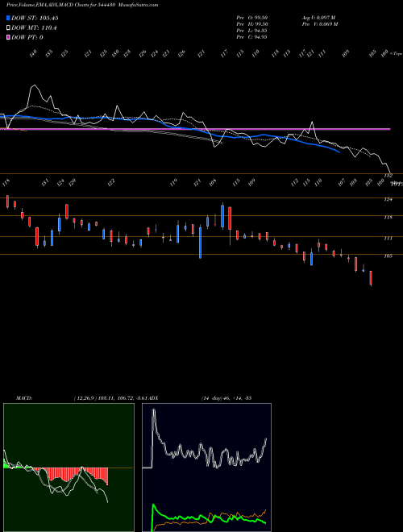Click the Avg V: 0.097 M value

pos(318,18)
